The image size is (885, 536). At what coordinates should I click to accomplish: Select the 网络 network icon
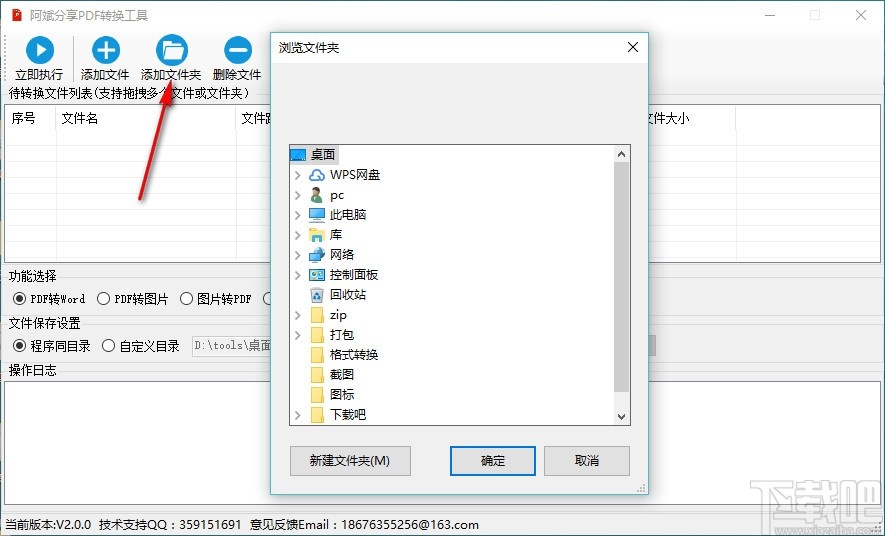point(317,255)
